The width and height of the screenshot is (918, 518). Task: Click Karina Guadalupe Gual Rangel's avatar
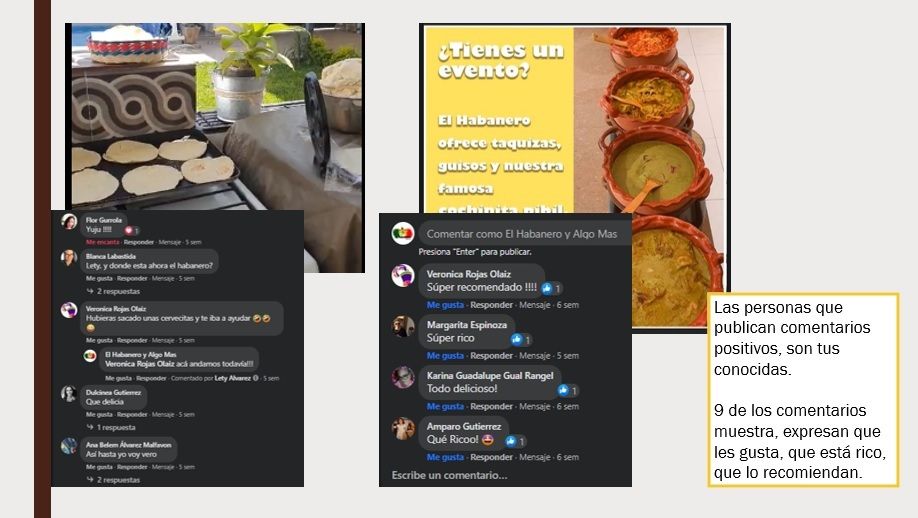(403, 378)
